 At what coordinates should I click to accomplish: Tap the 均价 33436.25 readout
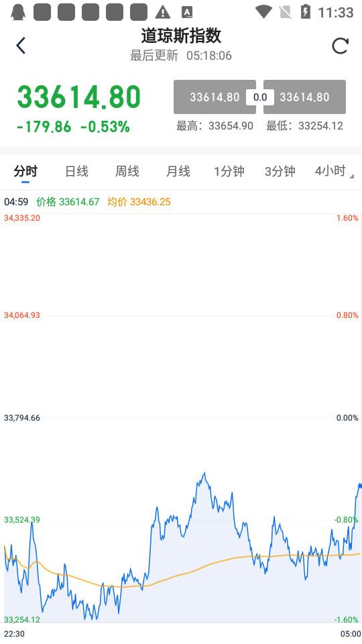139,202
